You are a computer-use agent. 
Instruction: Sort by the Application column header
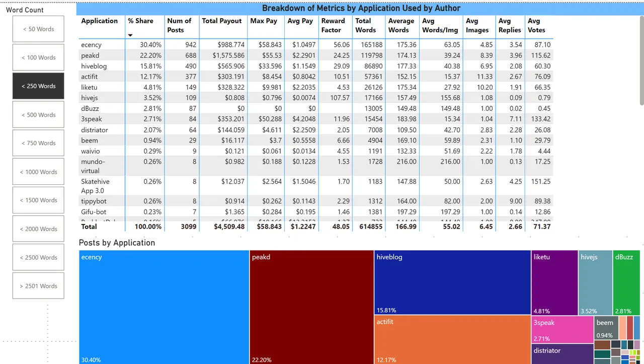point(100,21)
